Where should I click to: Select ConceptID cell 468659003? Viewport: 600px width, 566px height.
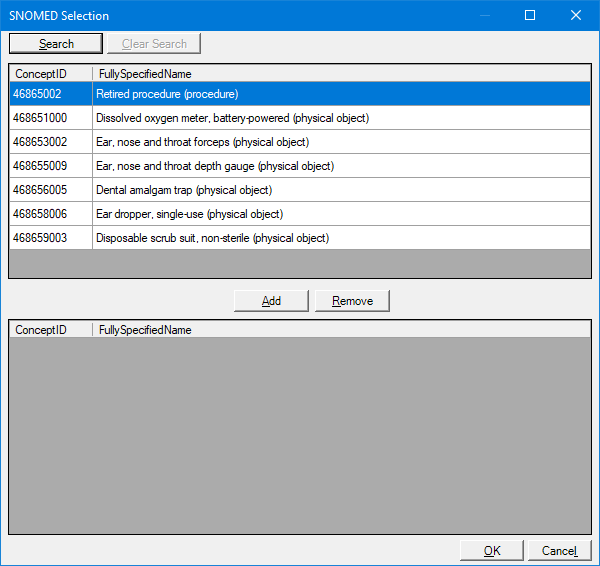pos(51,238)
